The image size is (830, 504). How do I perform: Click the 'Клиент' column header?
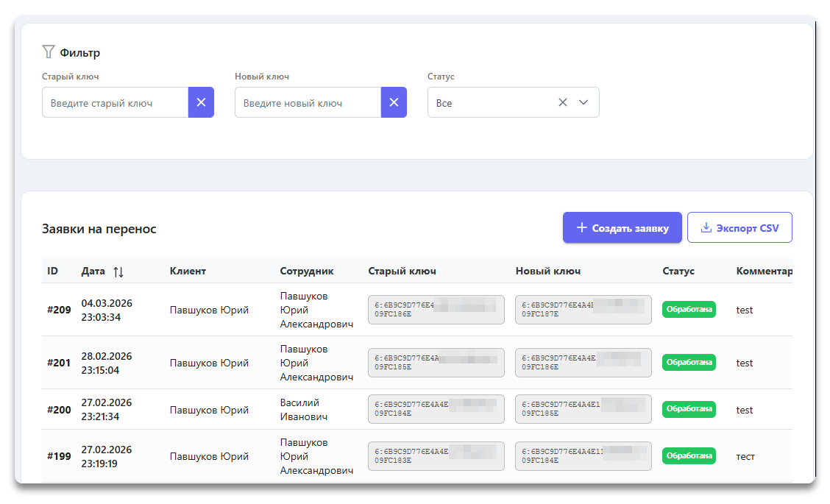pyautogui.click(x=188, y=271)
